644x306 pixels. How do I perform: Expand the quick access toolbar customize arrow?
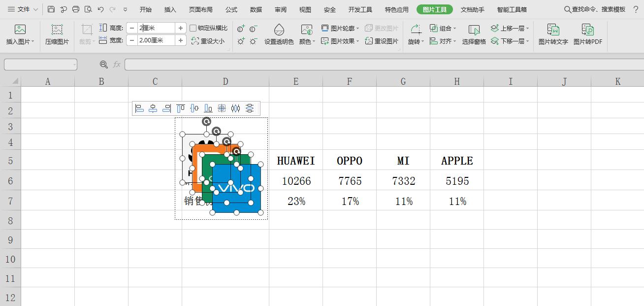tap(125, 9)
